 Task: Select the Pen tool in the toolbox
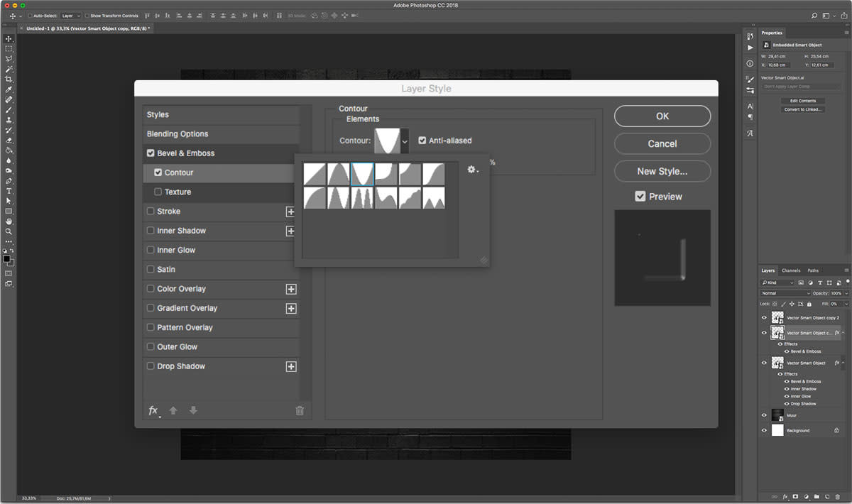[9, 181]
